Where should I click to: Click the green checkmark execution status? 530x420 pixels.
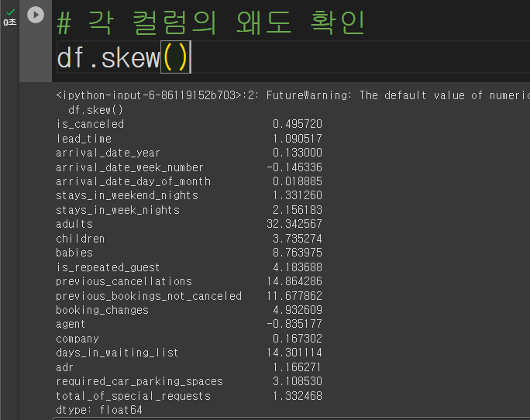(x=11, y=12)
